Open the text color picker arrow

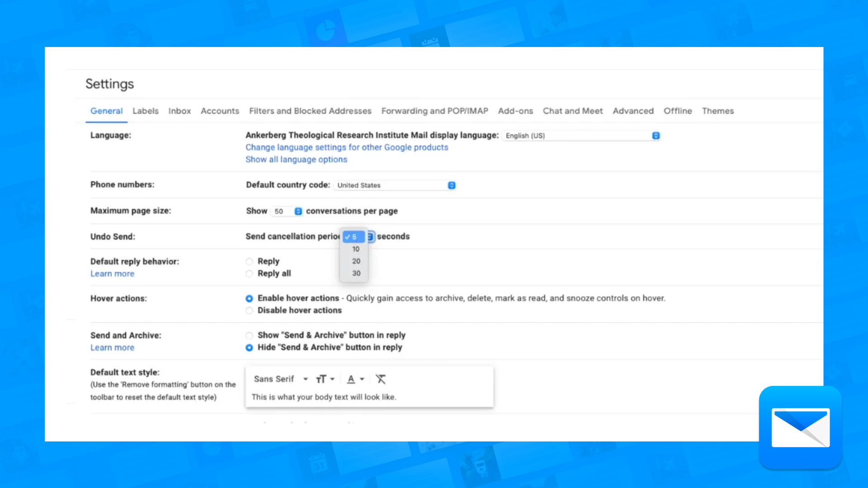pyautogui.click(x=361, y=380)
